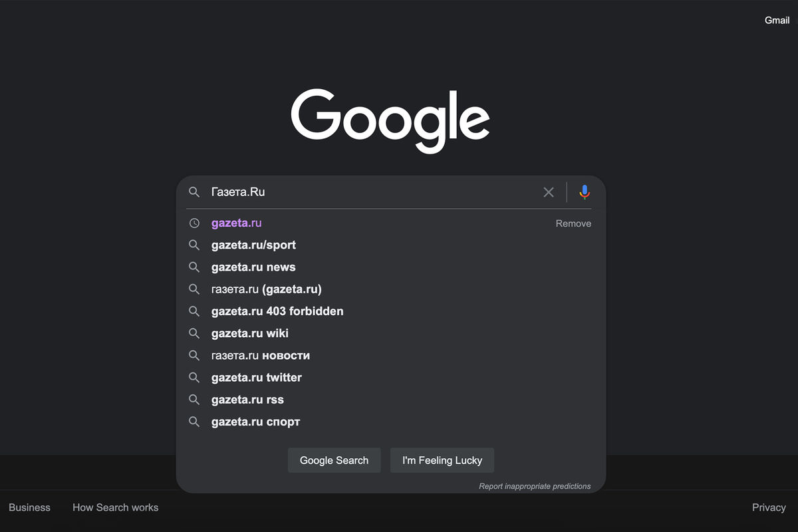
Task: Clear the search box with the X icon
Action: 549,192
